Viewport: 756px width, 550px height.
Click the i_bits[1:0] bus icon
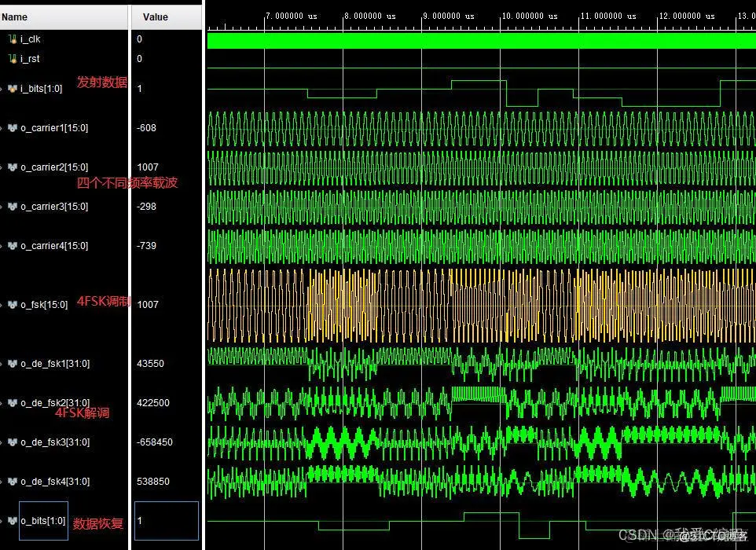13,89
